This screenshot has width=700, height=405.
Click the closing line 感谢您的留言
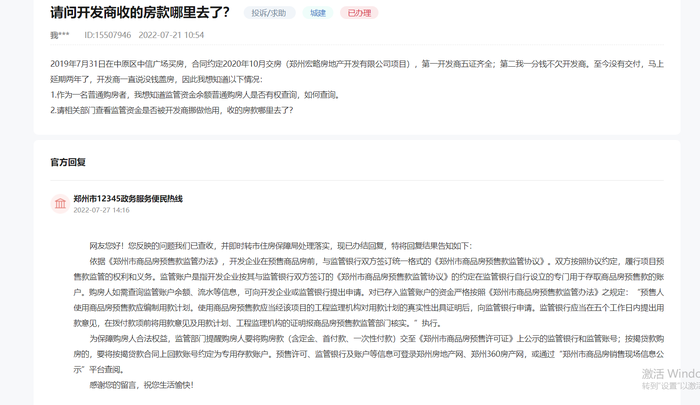(x=142, y=385)
